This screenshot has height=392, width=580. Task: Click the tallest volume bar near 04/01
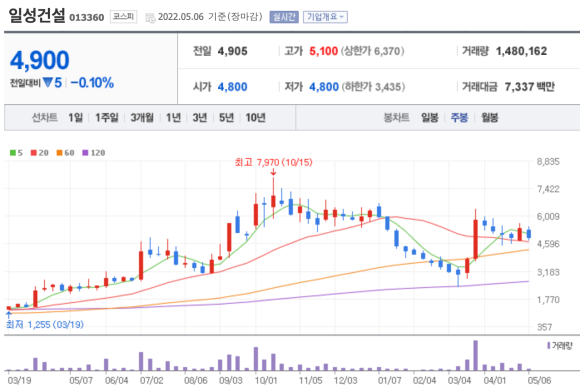475,355
